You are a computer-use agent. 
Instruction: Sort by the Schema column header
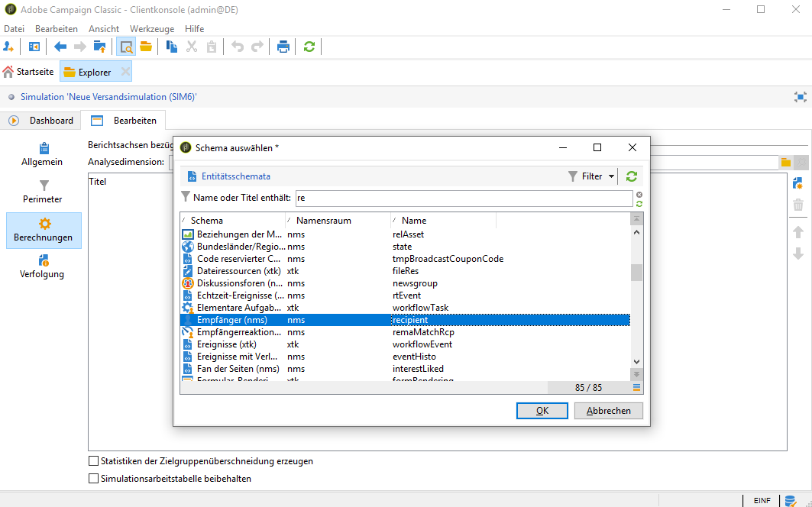point(232,221)
